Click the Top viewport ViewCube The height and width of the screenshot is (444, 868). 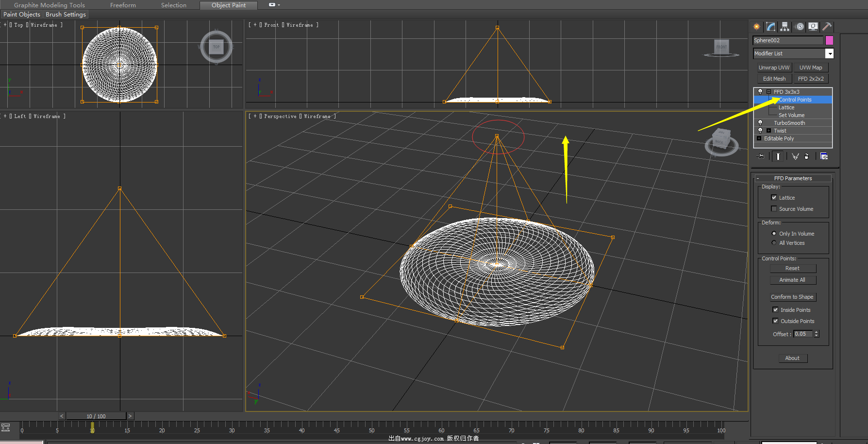(x=217, y=47)
